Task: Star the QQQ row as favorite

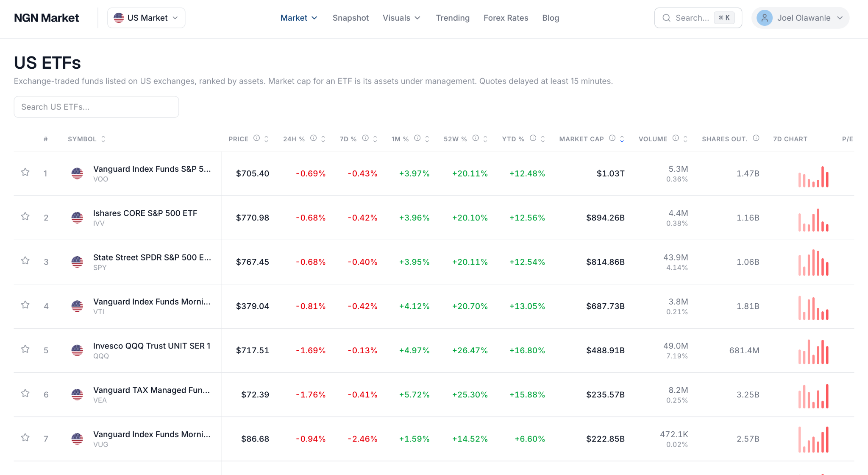Action: pos(25,349)
